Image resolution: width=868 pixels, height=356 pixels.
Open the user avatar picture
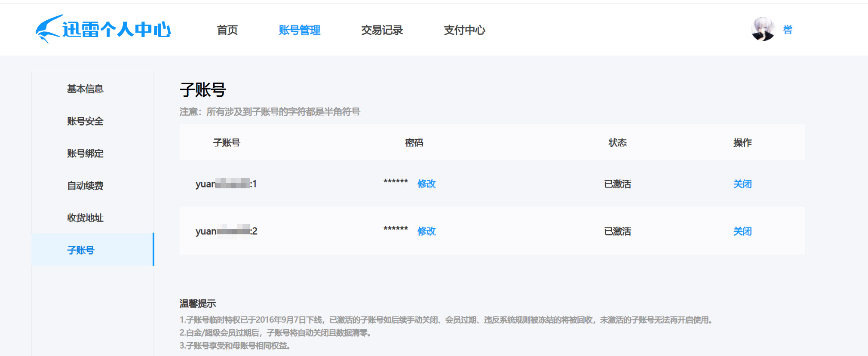(763, 29)
